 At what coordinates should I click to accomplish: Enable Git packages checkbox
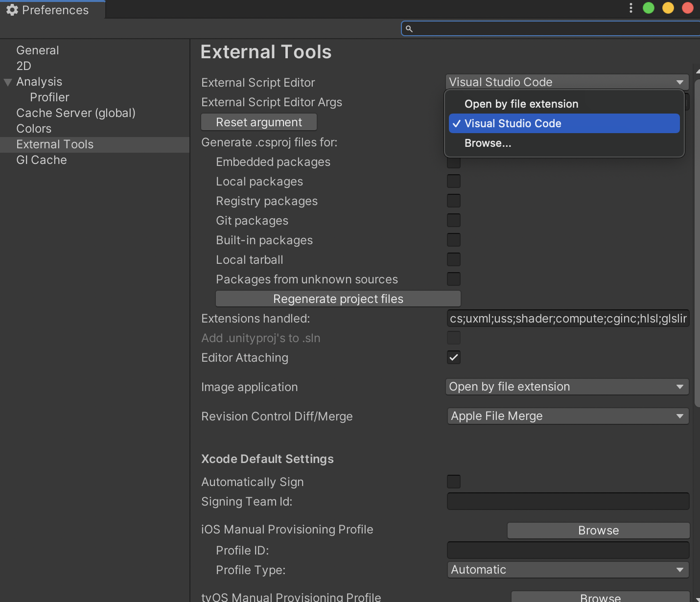coord(454,220)
